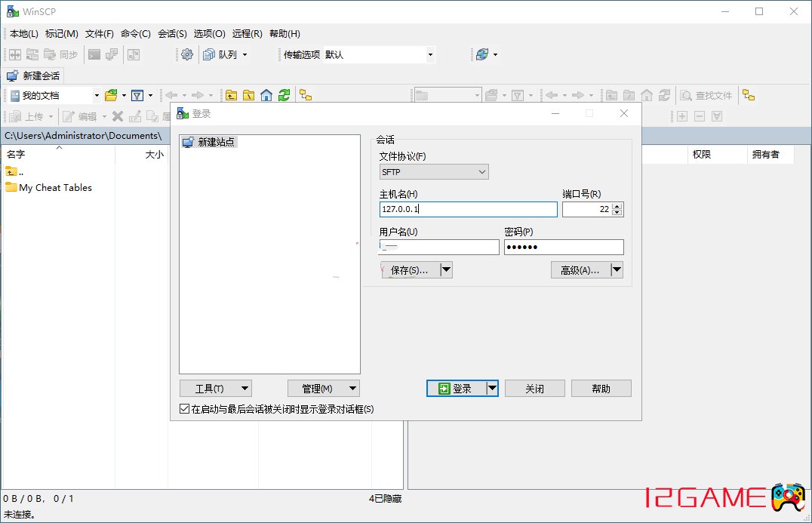Click the local root directory folder icon
812x523 pixels.
click(x=249, y=95)
